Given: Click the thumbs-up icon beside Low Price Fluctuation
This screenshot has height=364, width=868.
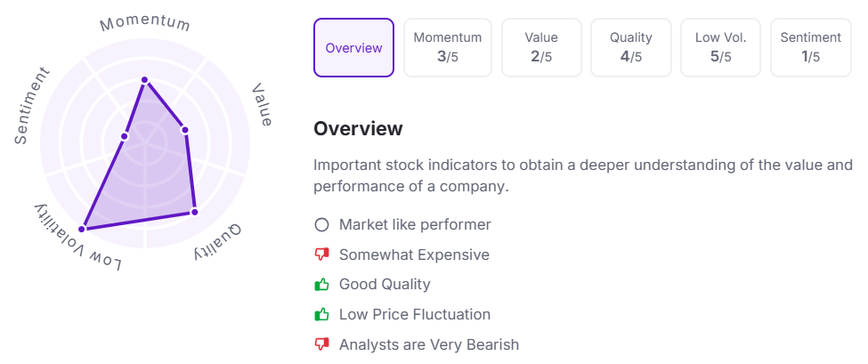Looking at the screenshot, I should coord(321,315).
